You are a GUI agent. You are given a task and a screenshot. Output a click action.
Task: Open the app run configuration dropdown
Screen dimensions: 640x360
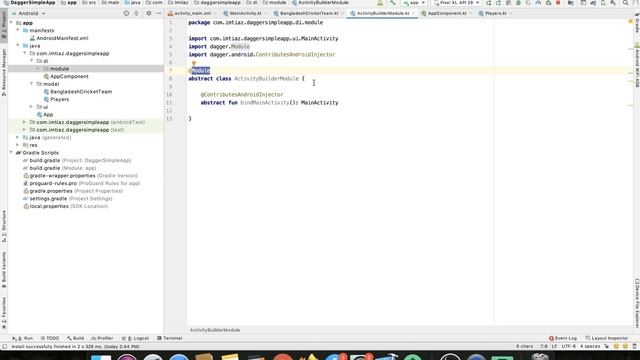coord(414,3)
